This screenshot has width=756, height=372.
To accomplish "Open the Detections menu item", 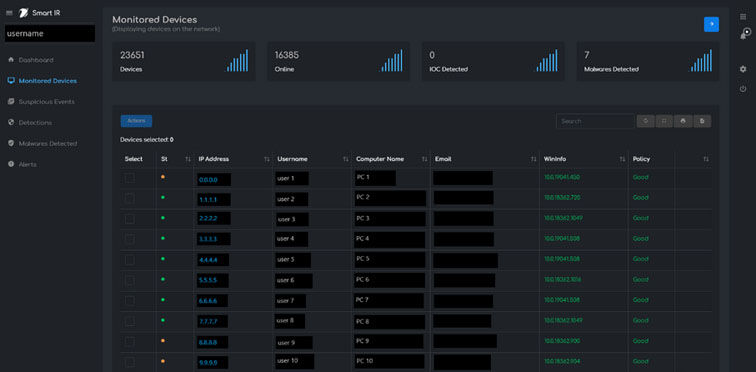I will (35, 123).
